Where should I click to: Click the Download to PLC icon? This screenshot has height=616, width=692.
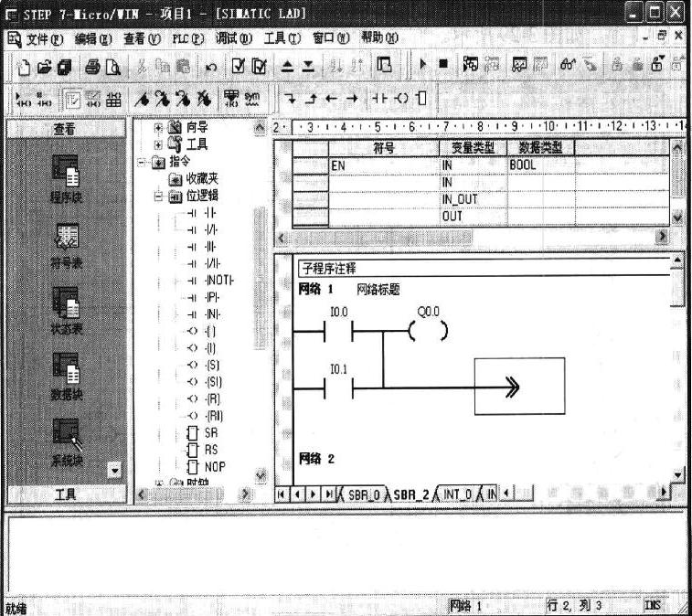308,67
